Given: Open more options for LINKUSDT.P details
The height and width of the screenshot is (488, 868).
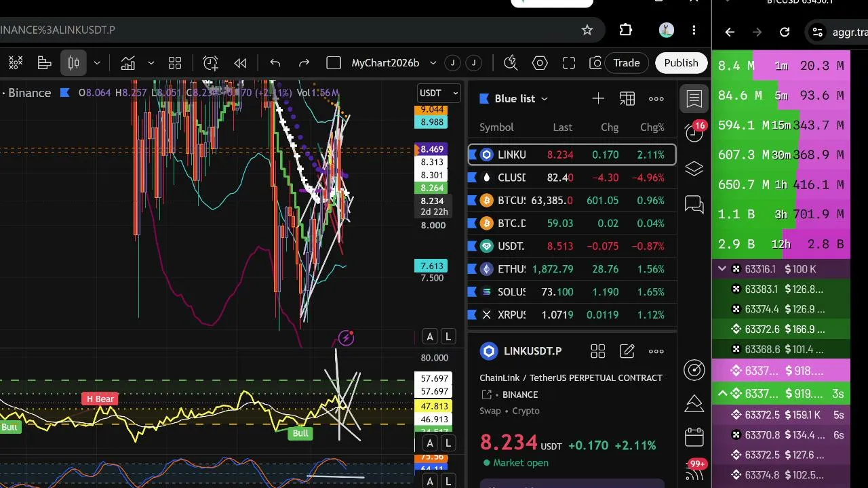Looking at the screenshot, I should 656,351.
